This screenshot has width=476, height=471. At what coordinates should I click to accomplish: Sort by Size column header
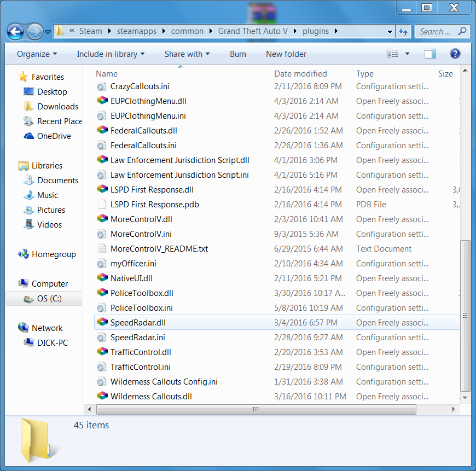pyautogui.click(x=445, y=74)
